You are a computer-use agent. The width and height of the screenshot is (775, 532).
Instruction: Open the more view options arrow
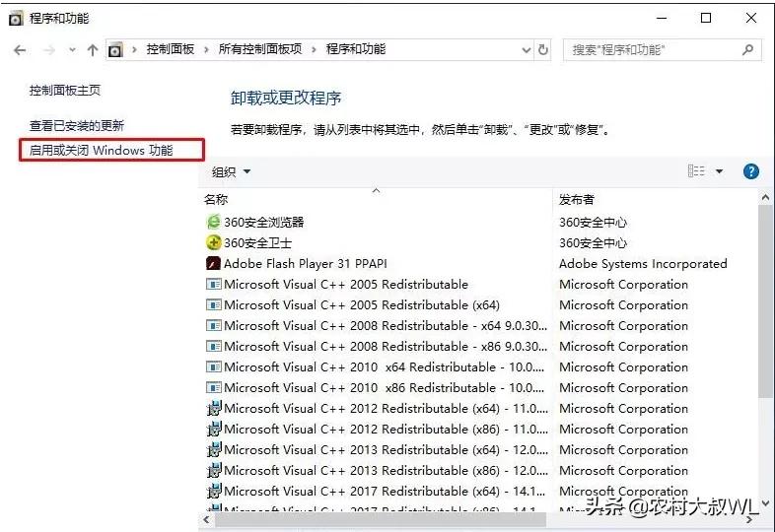click(x=719, y=171)
